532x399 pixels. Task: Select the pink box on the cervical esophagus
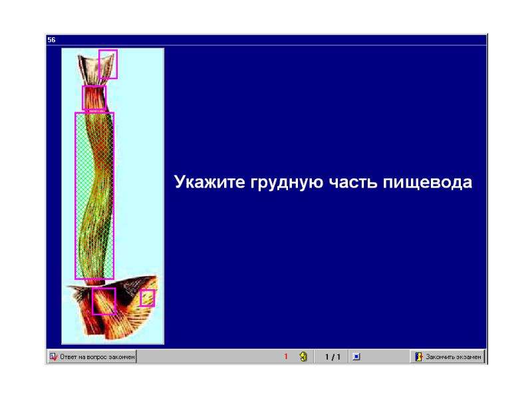94,98
